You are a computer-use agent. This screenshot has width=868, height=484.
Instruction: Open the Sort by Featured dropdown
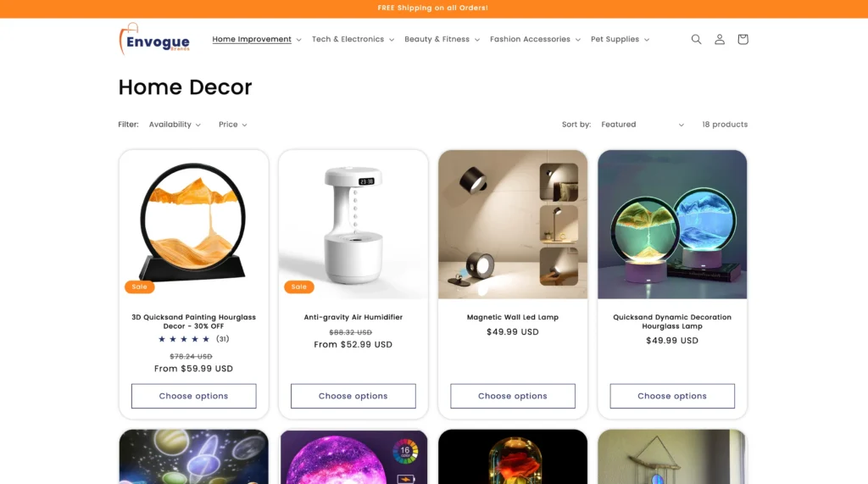643,125
